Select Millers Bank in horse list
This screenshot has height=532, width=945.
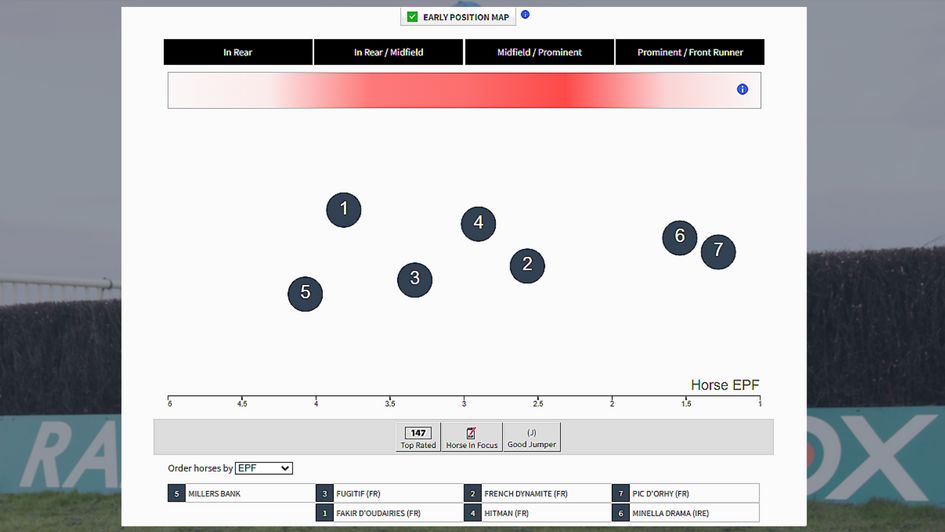[x=240, y=493]
